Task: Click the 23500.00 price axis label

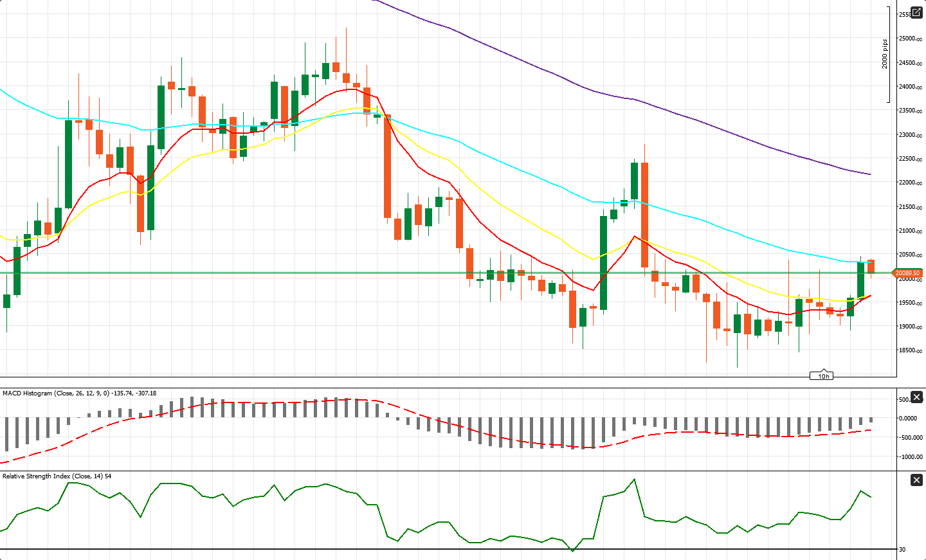Action: 911,111
